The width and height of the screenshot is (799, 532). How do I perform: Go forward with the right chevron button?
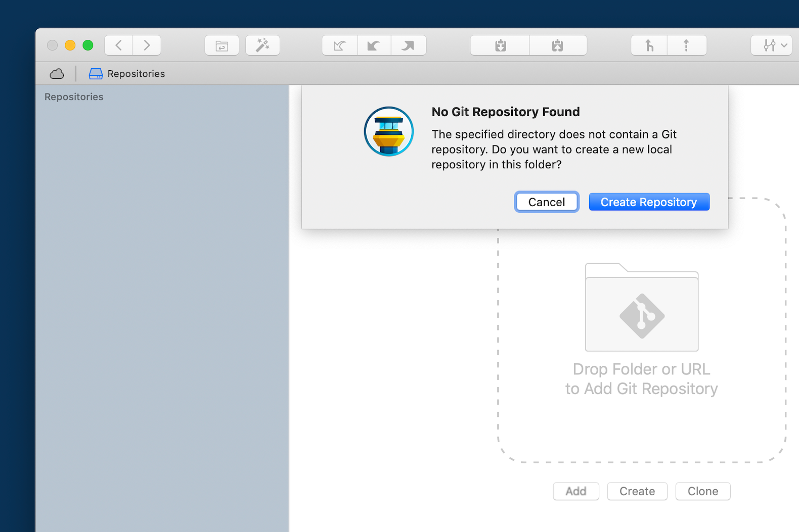coord(147,45)
